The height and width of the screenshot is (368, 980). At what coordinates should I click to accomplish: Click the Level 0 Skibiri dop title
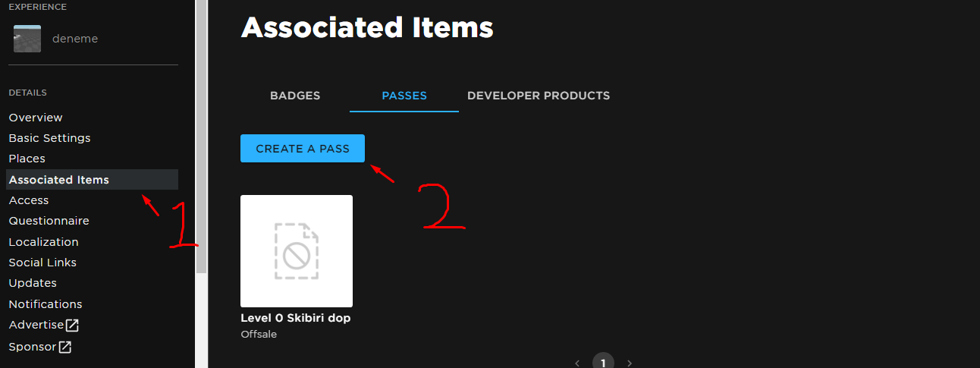(295, 318)
